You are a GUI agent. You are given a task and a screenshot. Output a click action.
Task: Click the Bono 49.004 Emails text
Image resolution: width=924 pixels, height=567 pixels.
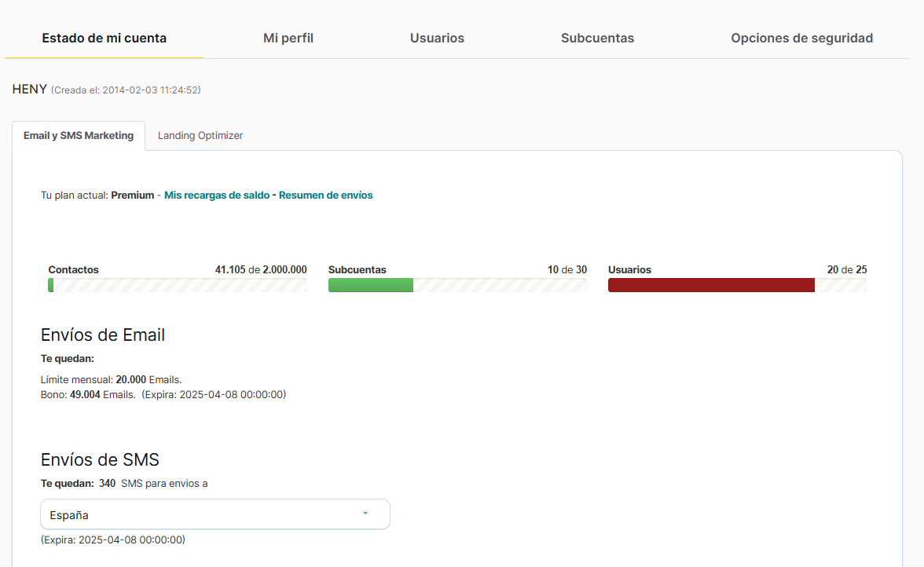(x=88, y=394)
